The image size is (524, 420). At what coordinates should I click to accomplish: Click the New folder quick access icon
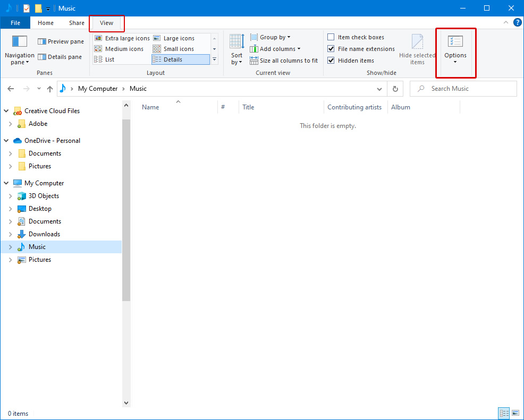38,8
